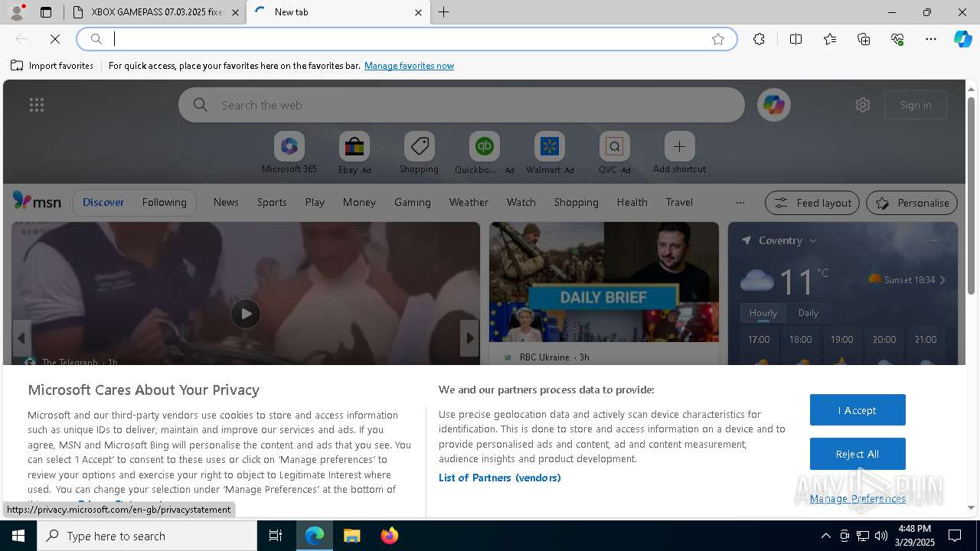The image size is (980, 551).
Task: Switch weather to Hourly tab
Action: coord(763,313)
